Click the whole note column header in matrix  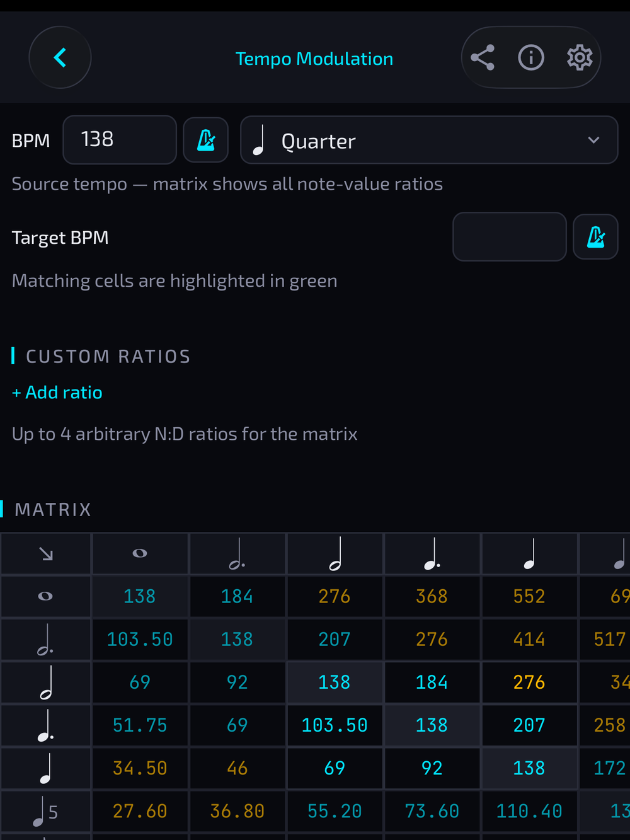coord(140,553)
